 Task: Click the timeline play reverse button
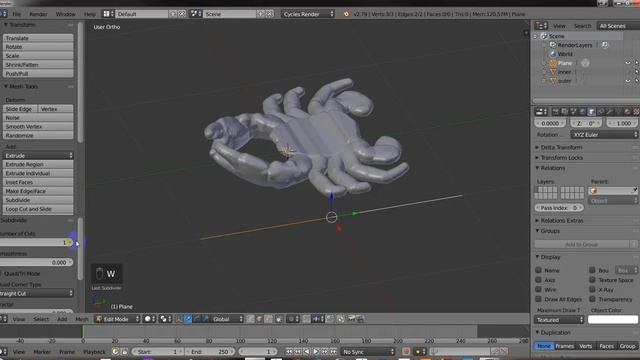(x=307, y=351)
